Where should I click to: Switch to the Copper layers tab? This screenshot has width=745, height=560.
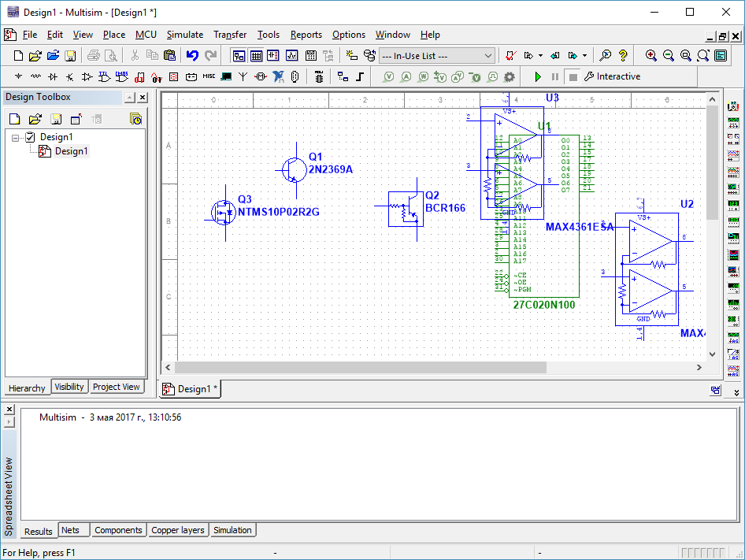pyautogui.click(x=178, y=530)
